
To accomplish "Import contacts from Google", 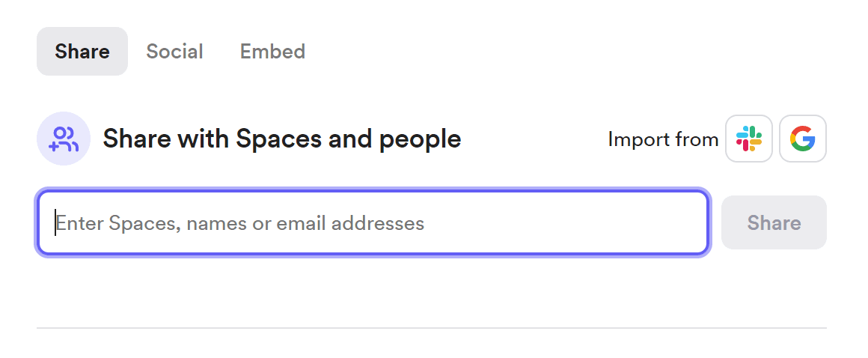I will [x=802, y=139].
